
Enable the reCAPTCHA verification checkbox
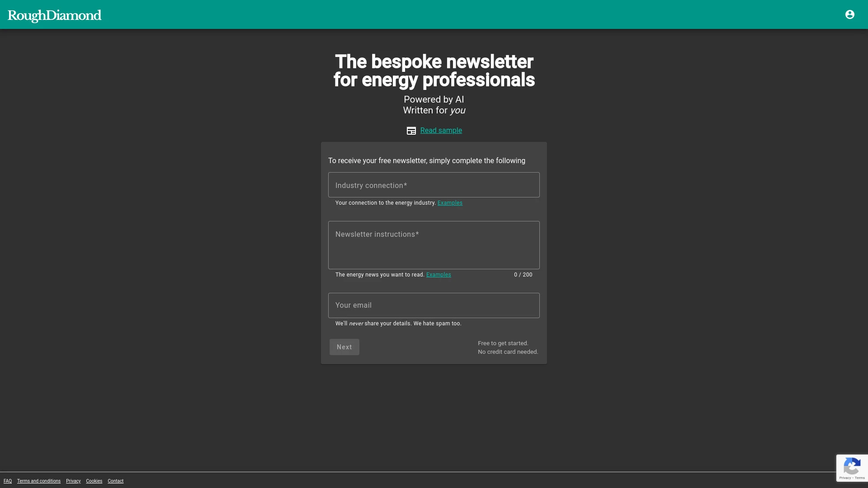point(853,468)
